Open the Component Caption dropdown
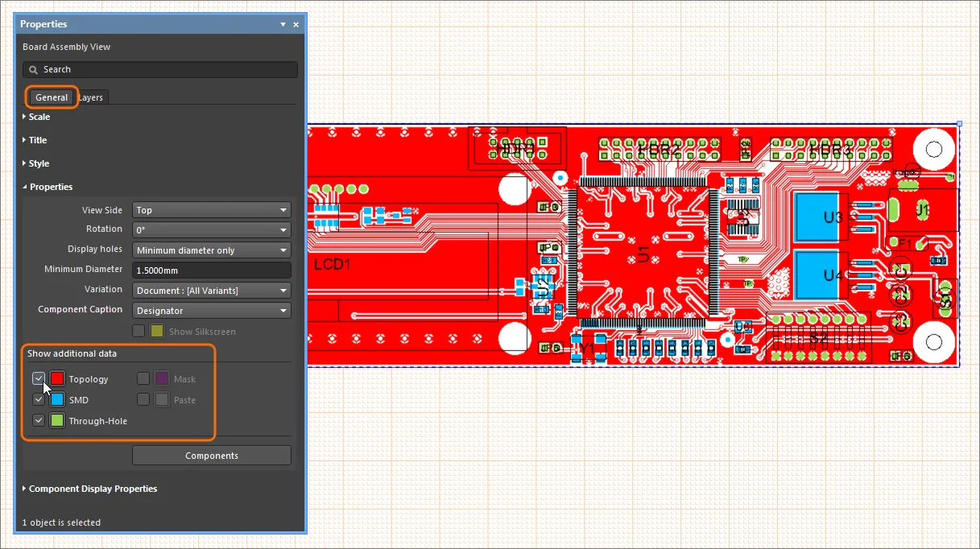The image size is (980, 549). click(212, 311)
